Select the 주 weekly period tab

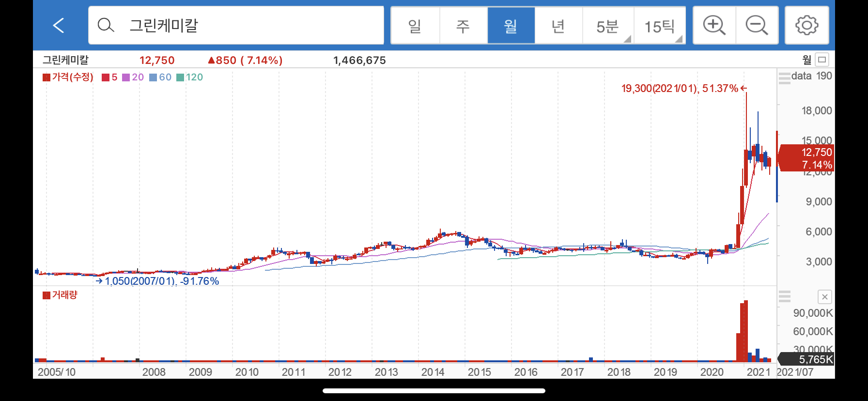coord(463,26)
